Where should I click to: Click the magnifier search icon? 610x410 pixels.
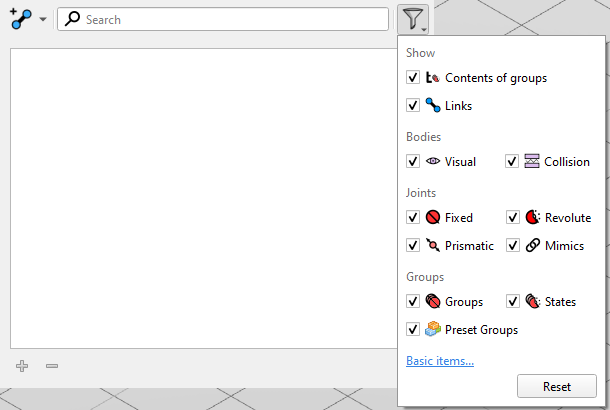point(72,19)
